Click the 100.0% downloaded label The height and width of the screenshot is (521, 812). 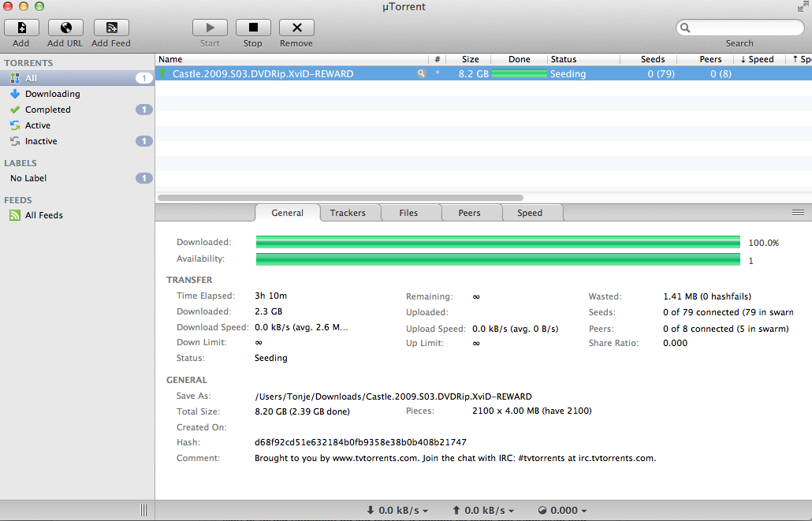tap(763, 243)
